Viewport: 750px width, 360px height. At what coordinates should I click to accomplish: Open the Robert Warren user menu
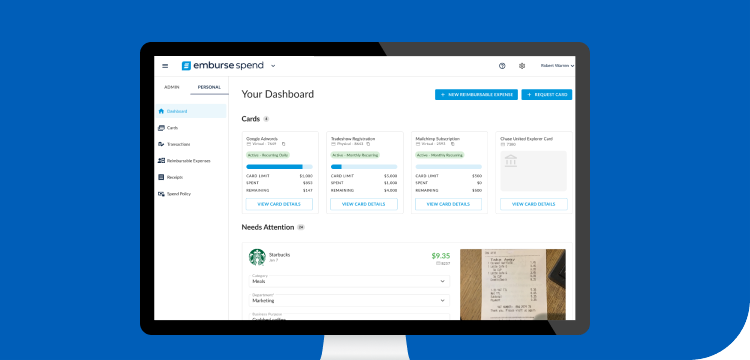coord(557,66)
